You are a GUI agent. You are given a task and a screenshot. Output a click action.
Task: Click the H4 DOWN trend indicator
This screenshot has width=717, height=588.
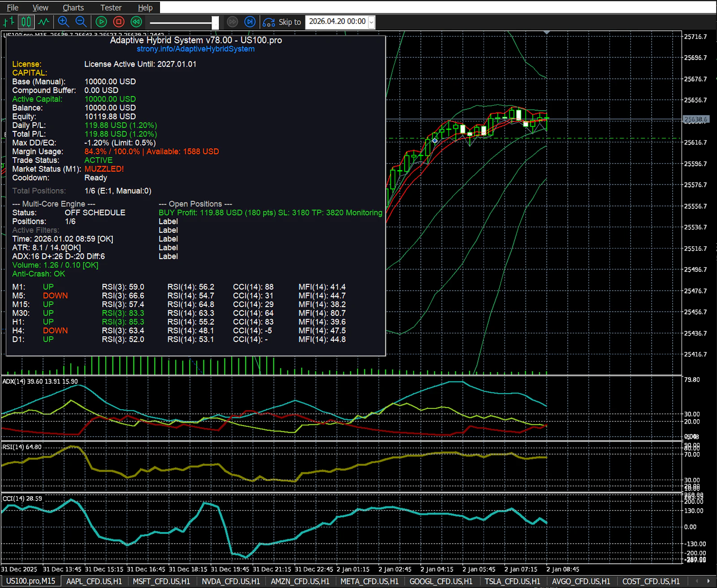click(55, 330)
